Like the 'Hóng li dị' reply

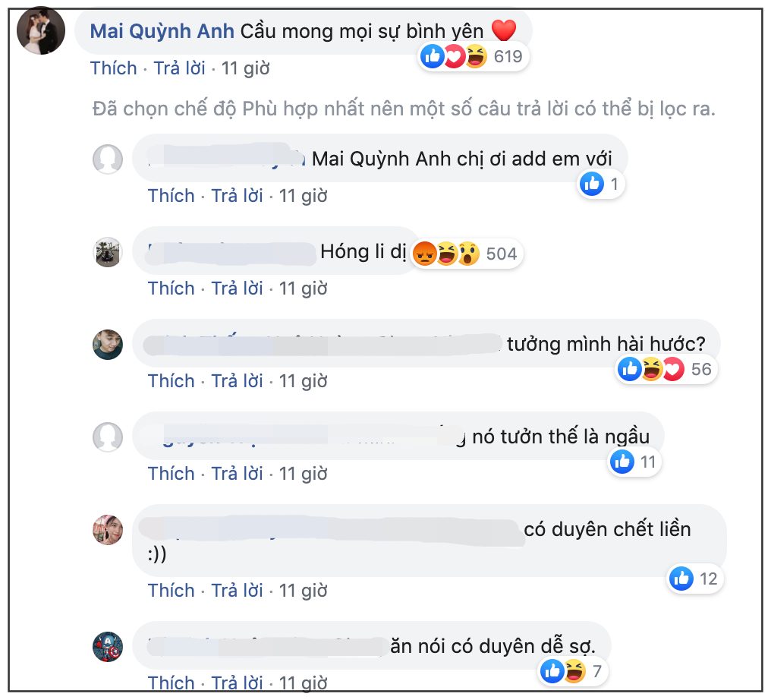pos(171,289)
